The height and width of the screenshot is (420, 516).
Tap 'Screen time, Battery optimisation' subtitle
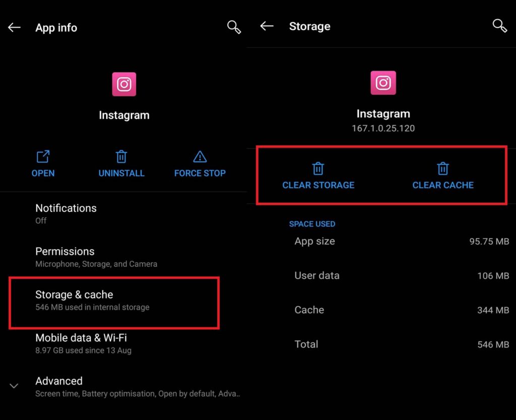138,394
